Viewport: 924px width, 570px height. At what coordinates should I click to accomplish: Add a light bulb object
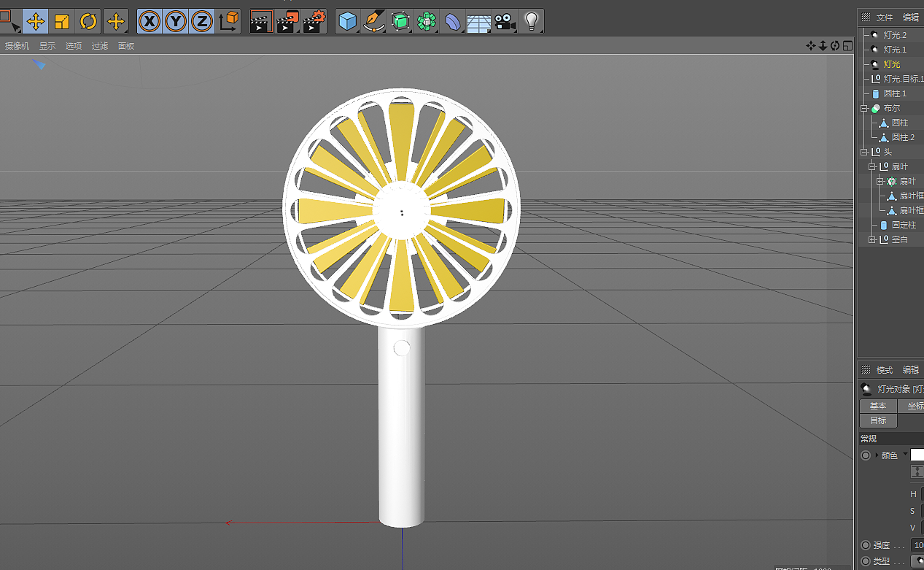coord(531,21)
